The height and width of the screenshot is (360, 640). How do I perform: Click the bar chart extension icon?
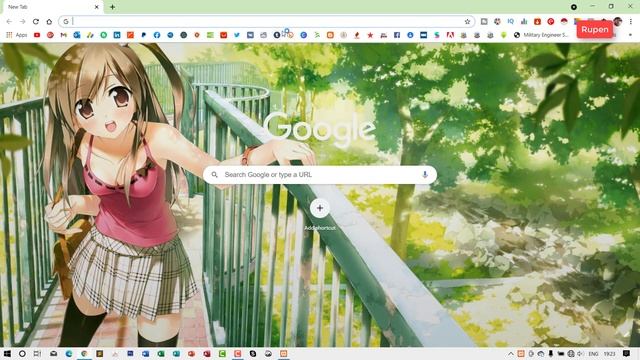click(x=524, y=21)
